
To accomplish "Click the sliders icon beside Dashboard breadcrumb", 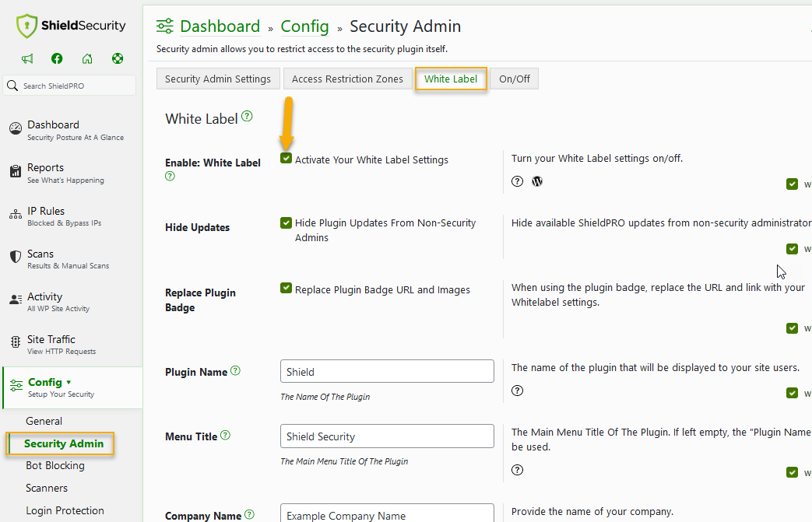I will (165, 26).
